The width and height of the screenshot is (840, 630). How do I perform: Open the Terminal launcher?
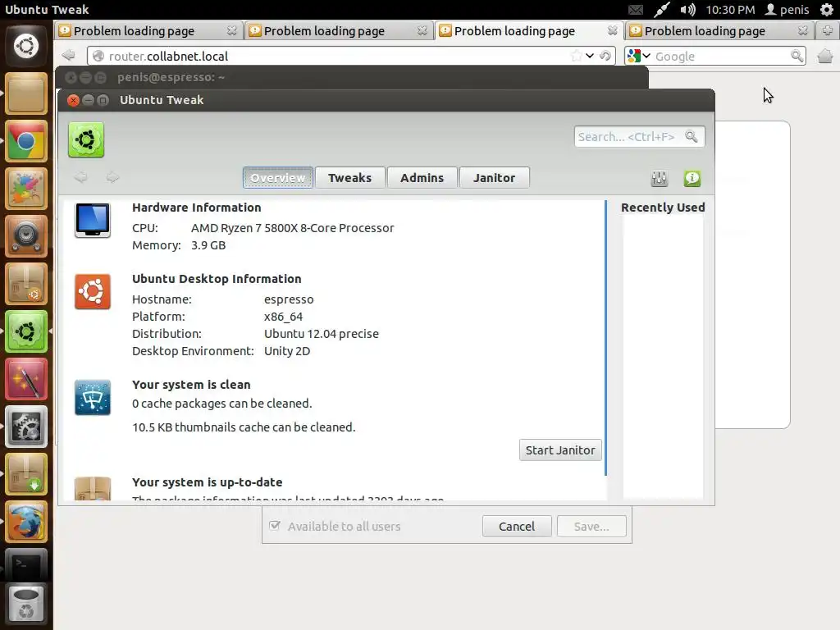[x=25, y=564]
